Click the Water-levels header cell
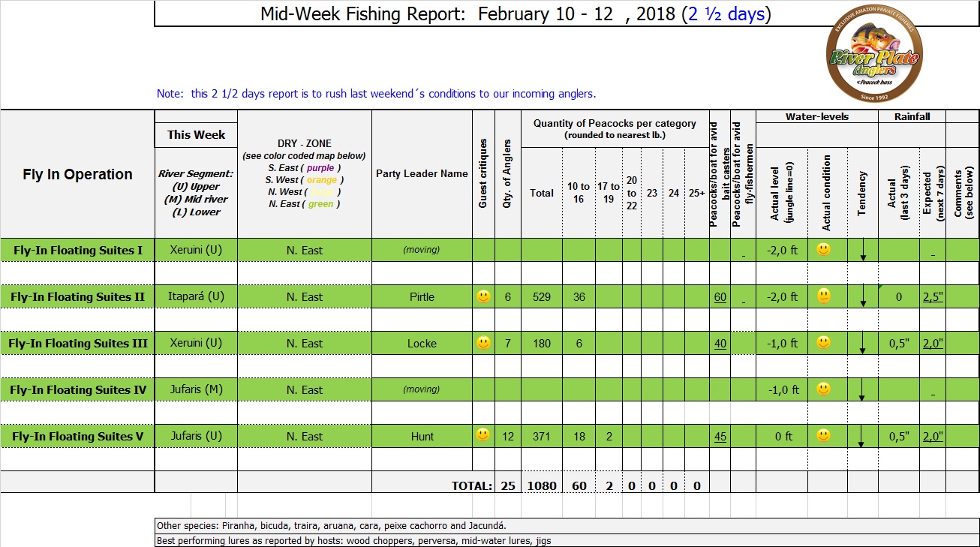Viewport: 980px width, 547px height. tap(816, 117)
